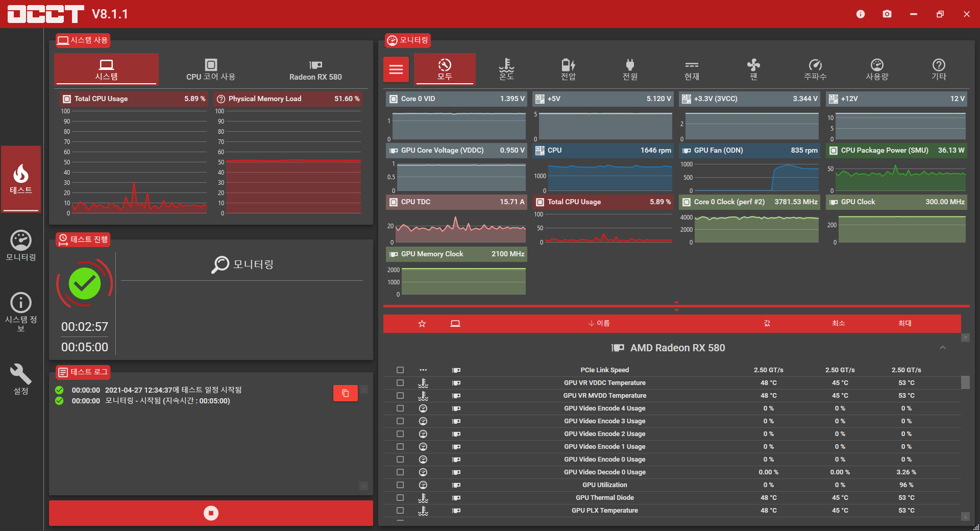
Task: Click Total CPU Usage graph header in system panel
Action: coord(134,99)
